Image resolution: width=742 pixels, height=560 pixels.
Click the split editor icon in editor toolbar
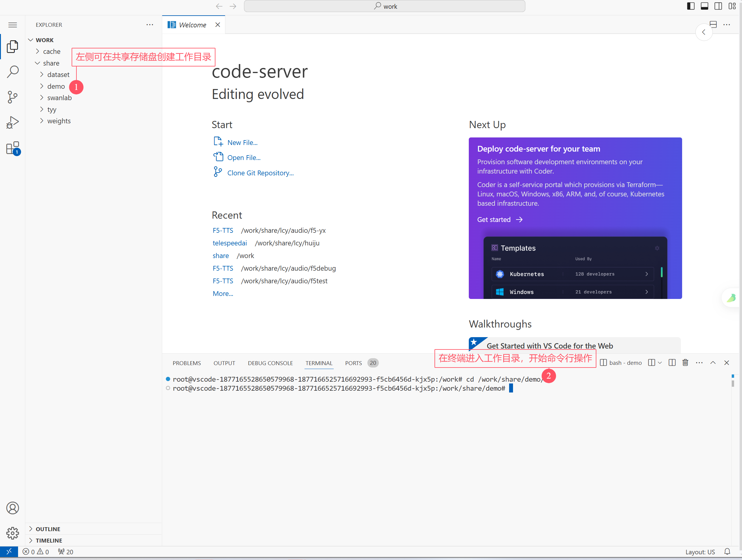click(x=713, y=24)
